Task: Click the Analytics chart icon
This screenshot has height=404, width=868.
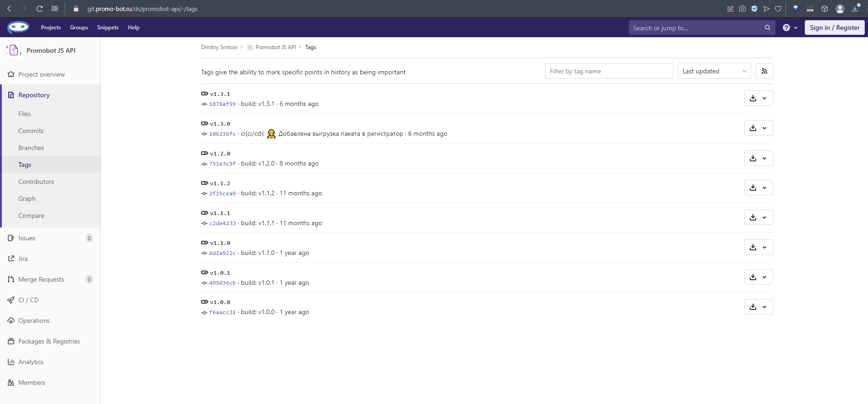Action: point(11,362)
